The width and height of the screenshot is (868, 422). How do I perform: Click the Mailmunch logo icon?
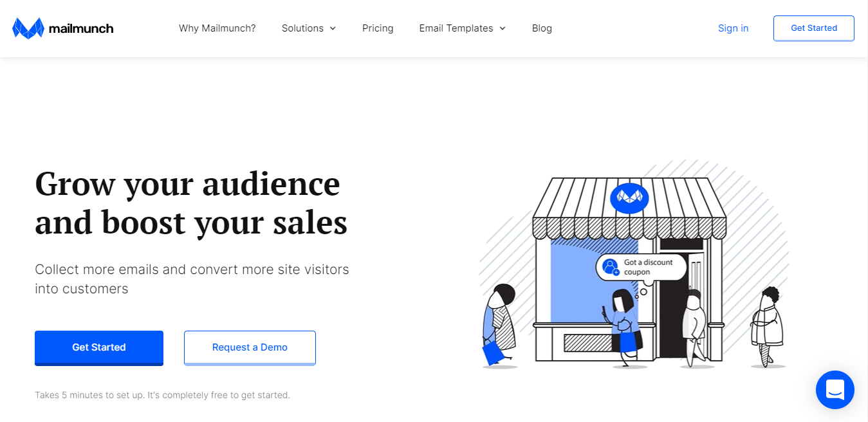pyautogui.click(x=26, y=28)
